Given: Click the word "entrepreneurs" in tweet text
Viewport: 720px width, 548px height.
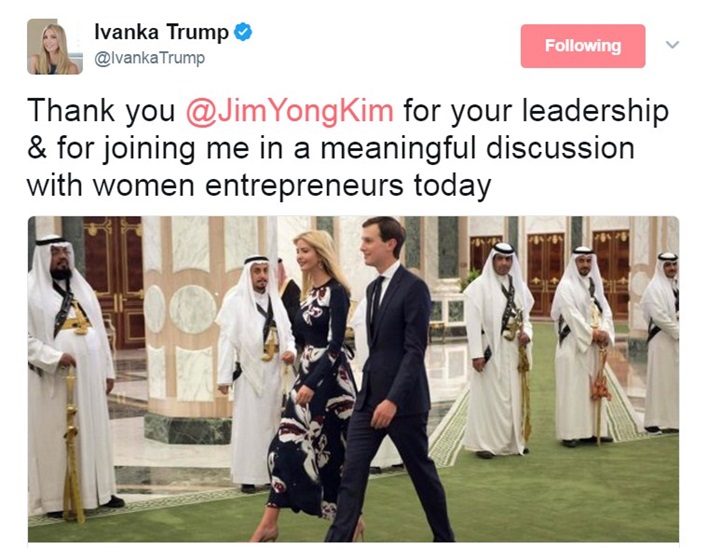Looking at the screenshot, I should click(304, 186).
